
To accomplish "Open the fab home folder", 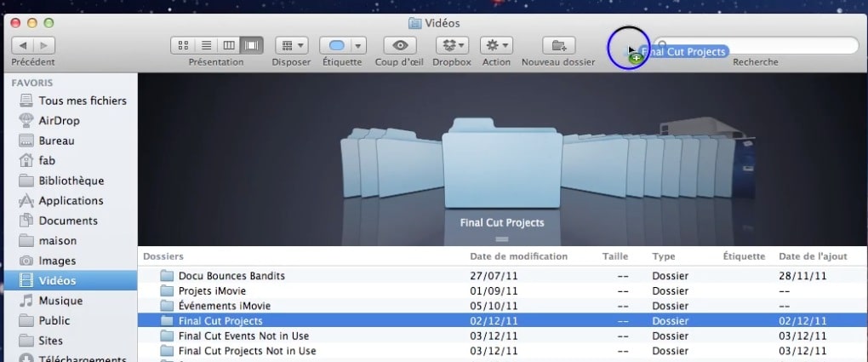I will click(71, 161).
